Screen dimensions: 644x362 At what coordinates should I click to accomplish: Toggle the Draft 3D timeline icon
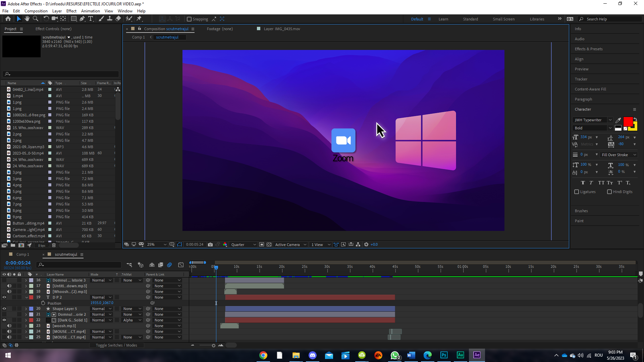(x=141, y=265)
